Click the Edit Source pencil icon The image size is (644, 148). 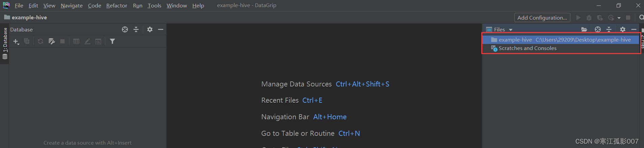click(87, 41)
